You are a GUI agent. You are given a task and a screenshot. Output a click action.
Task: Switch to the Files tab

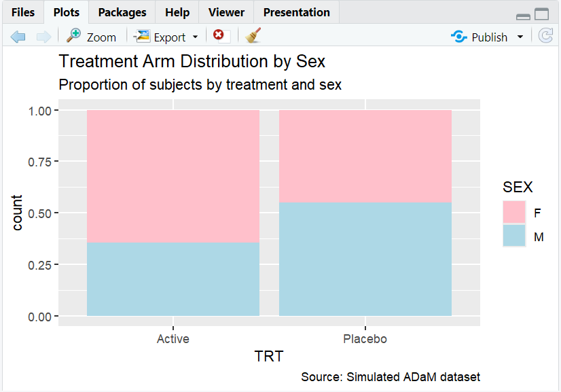point(23,12)
